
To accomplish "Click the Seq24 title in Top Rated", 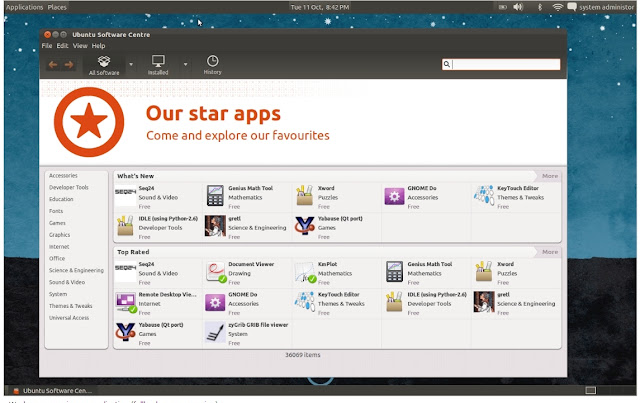I will [x=146, y=264].
